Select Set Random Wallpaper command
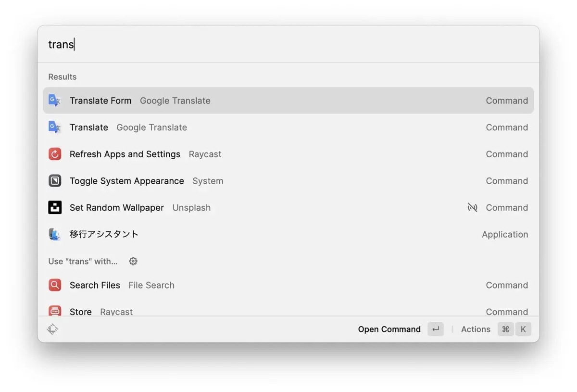Viewport: 577px width, 392px height. tap(288, 208)
